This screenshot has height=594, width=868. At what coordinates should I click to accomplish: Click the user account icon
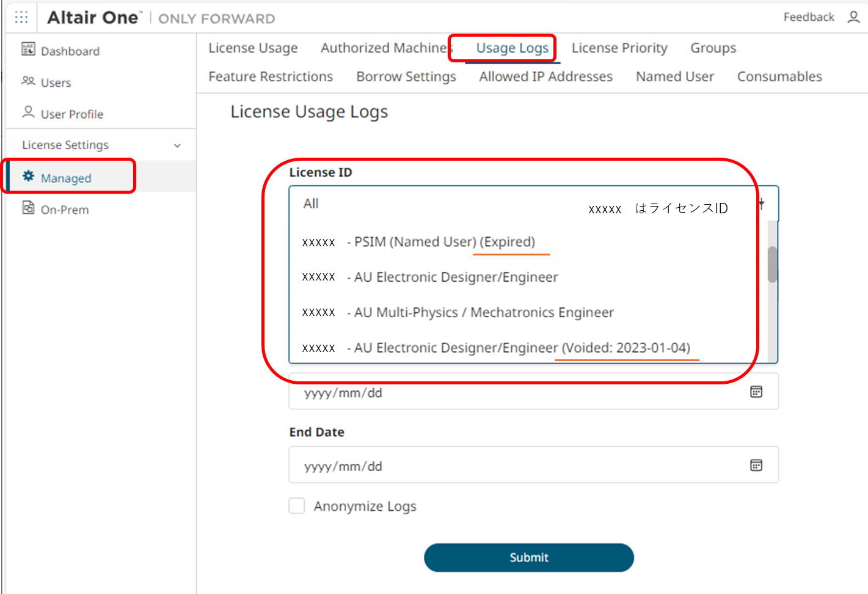coord(853,17)
